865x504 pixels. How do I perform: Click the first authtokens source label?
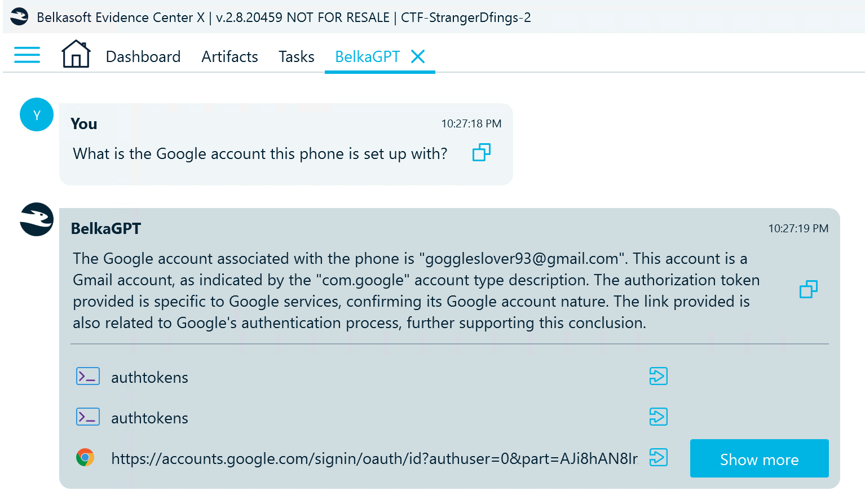[x=149, y=377]
